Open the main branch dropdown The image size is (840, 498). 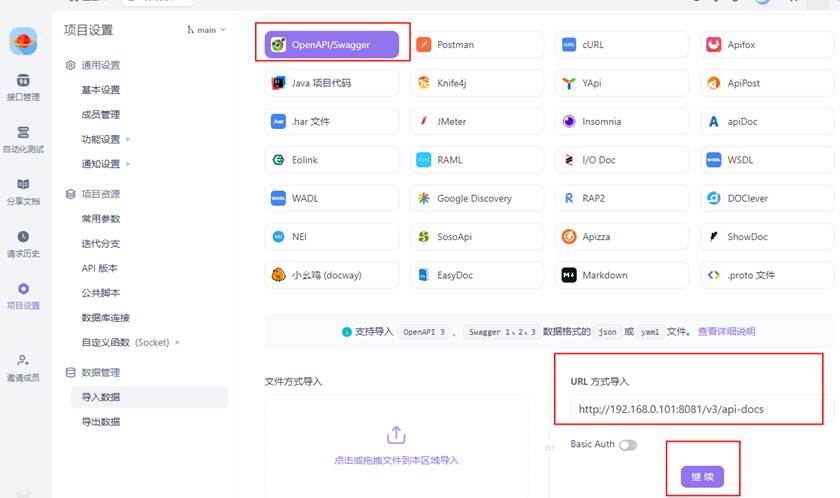(x=207, y=30)
